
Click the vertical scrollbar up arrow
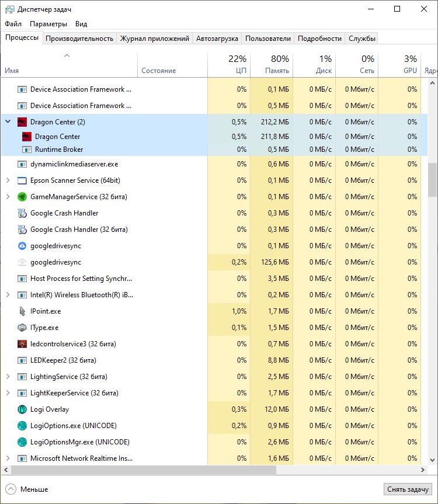(x=432, y=84)
